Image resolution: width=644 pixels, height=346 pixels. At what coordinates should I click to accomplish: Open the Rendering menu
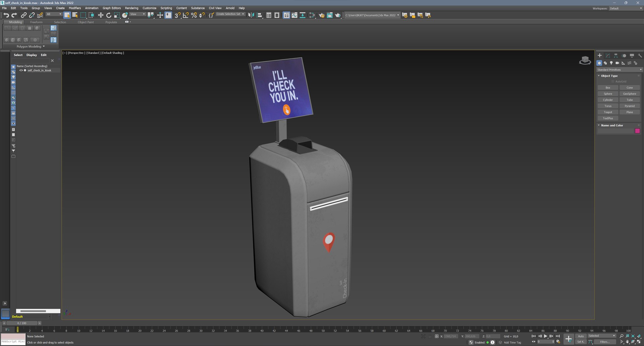[131, 8]
